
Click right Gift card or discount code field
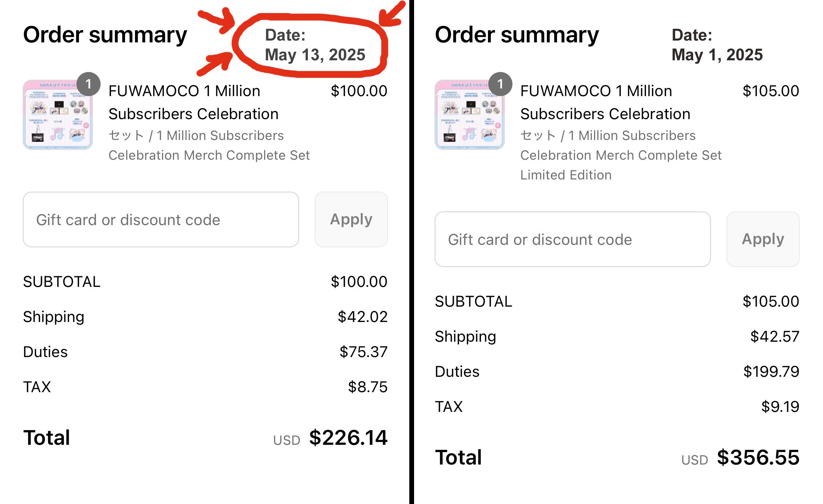572,239
